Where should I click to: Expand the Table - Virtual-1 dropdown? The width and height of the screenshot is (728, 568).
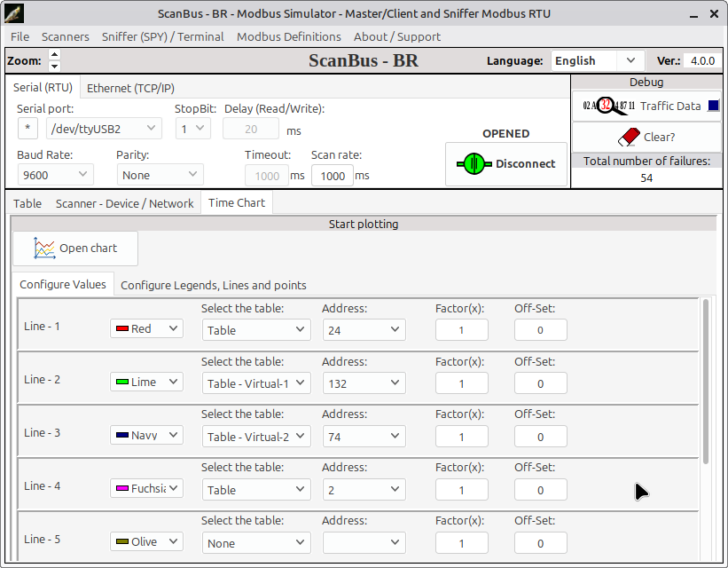click(x=256, y=383)
